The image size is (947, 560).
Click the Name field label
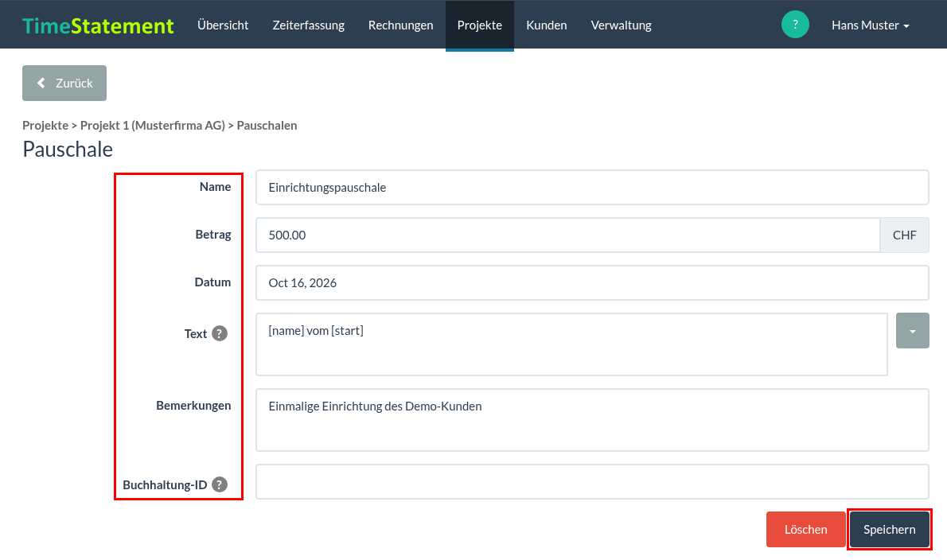[215, 187]
